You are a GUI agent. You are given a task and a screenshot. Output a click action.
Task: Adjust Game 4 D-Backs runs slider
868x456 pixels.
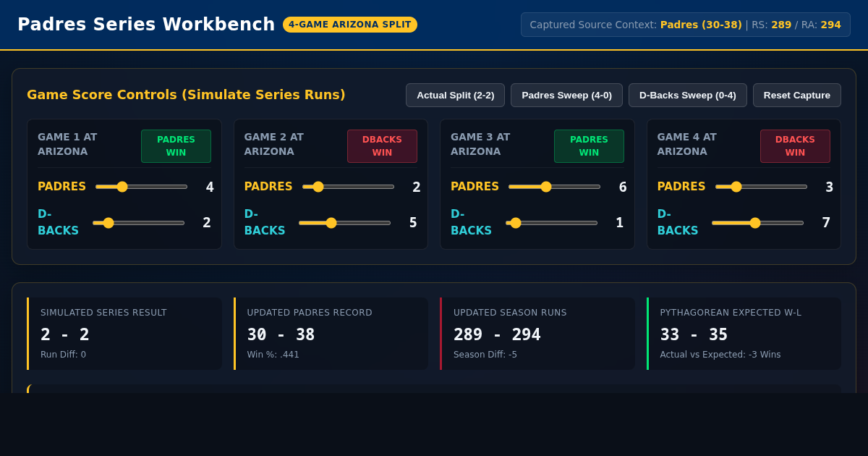(757, 223)
